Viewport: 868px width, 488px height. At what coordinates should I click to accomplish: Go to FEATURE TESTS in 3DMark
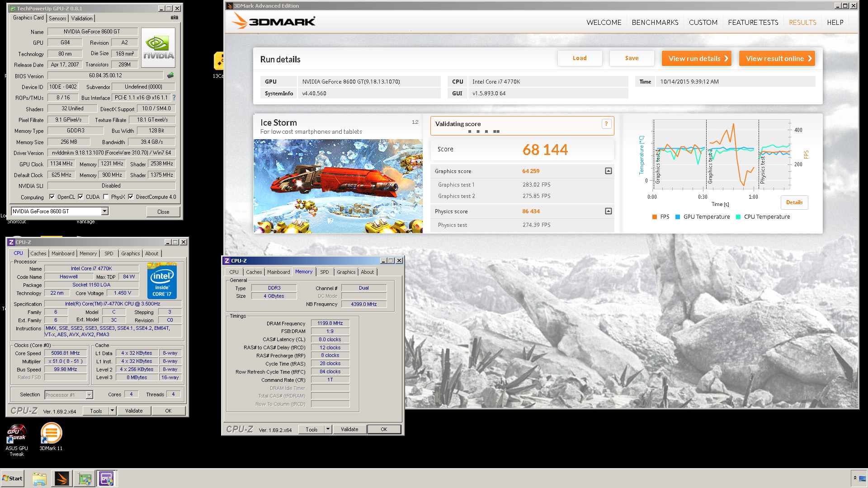(x=753, y=23)
